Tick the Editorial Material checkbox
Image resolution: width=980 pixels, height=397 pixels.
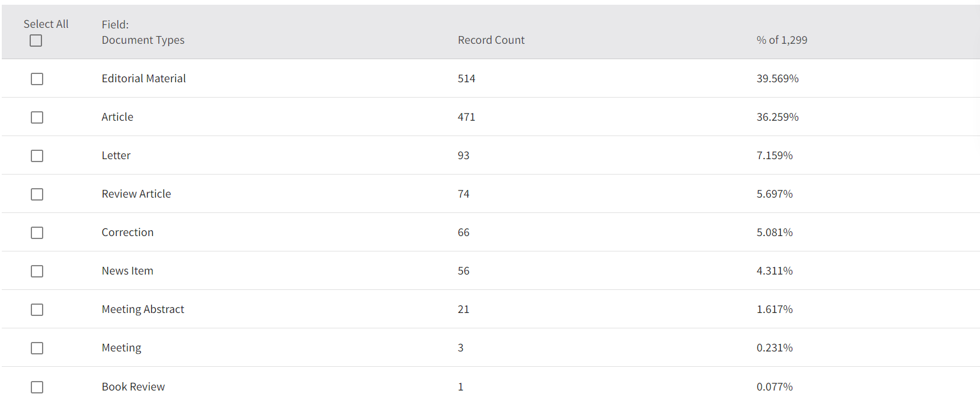tap(37, 79)
